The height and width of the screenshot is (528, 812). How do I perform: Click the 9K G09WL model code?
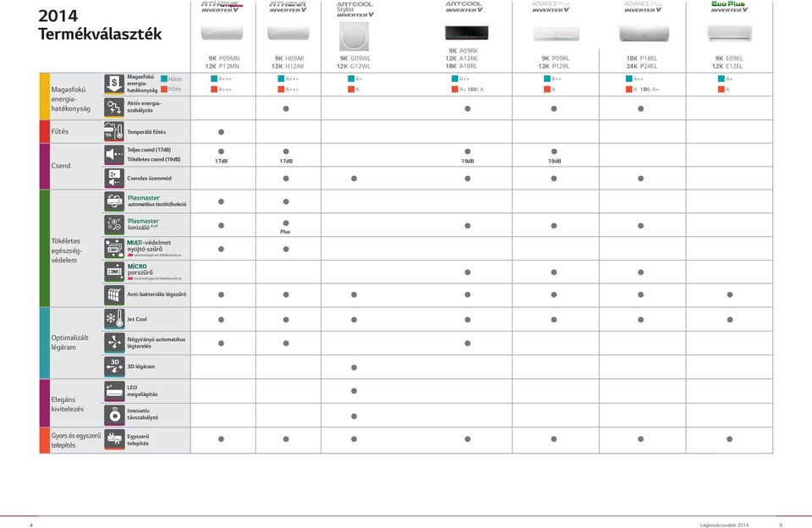355,58
